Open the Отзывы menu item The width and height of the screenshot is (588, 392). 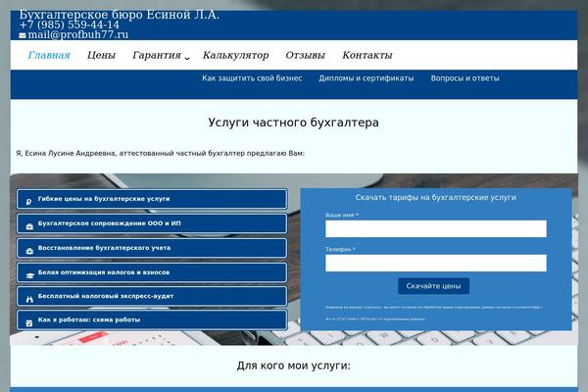[x=305, y=55]
